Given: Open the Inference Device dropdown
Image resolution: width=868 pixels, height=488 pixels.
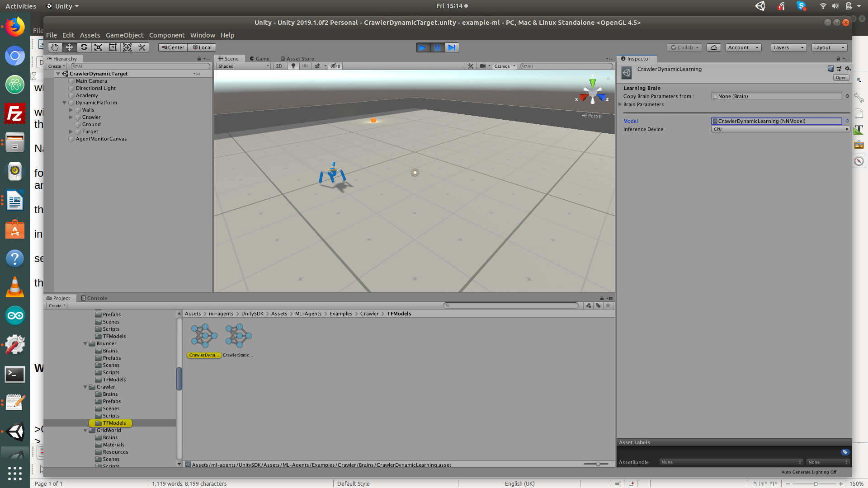Looking at the screenshot, I should (780, 129).
